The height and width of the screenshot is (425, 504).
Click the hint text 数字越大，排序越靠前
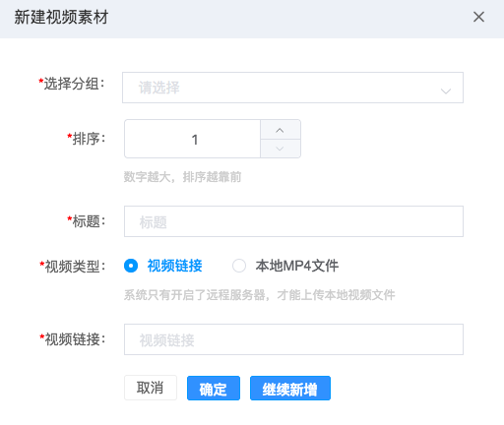click(x=182, y=177)
